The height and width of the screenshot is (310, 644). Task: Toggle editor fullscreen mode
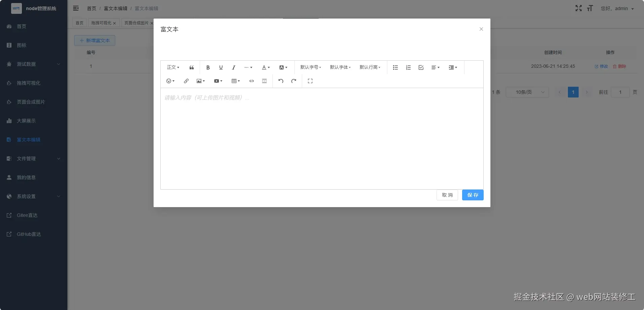[x=310, y=81]
